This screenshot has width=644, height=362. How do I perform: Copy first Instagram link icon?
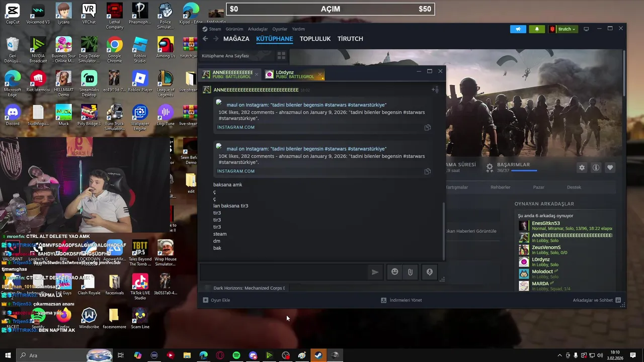tap(428, 127)
